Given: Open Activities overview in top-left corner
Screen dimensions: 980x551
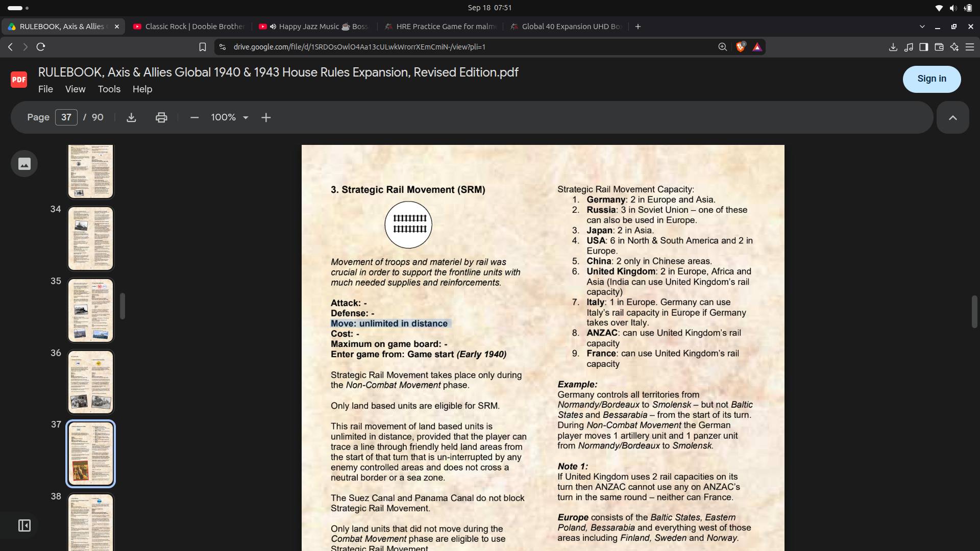Looking at the screenshot, I should pos(18,8).
